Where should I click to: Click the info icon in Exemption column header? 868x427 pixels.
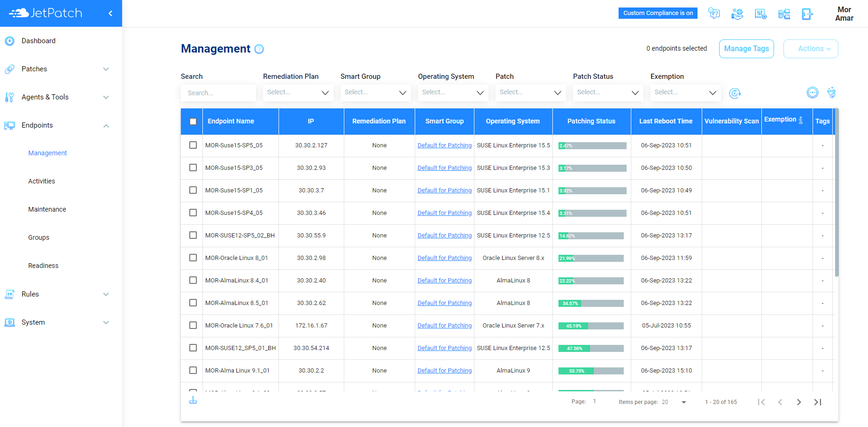(x=801, y=120)
